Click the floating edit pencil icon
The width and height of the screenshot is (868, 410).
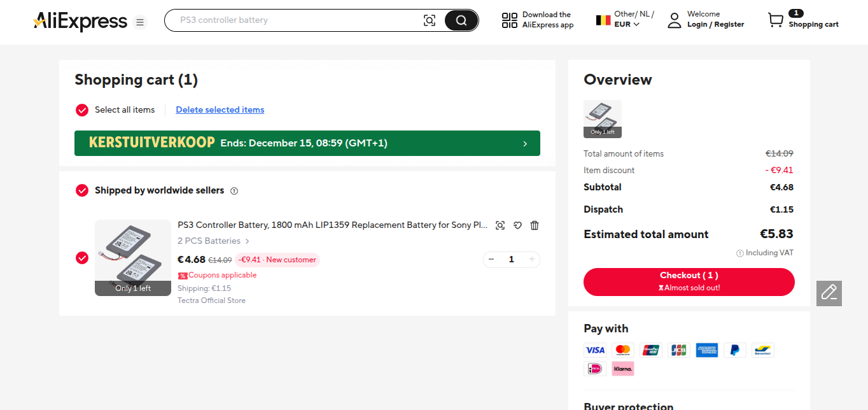coord(829,293)
